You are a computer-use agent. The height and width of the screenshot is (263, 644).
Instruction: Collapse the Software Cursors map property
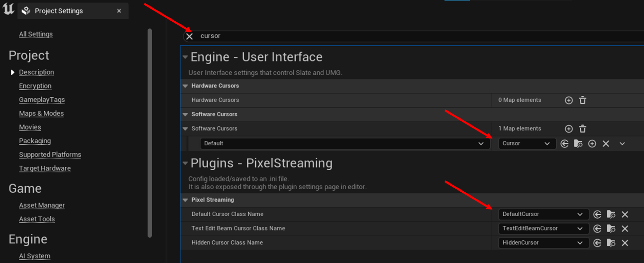185,128
